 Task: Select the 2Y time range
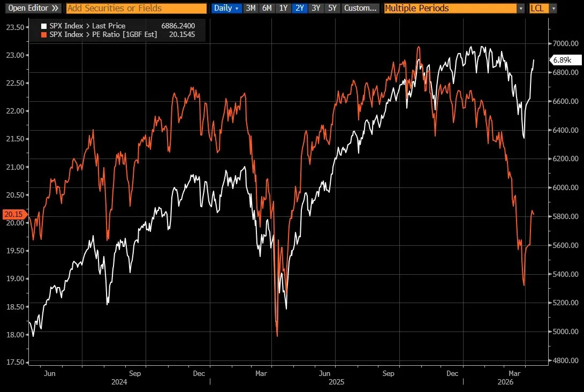pos(300,8)
